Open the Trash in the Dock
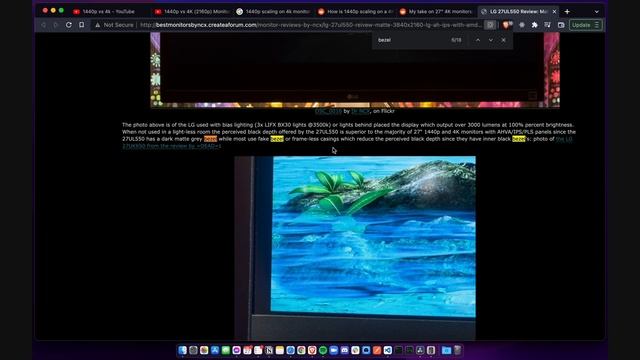 coord(458,350)
